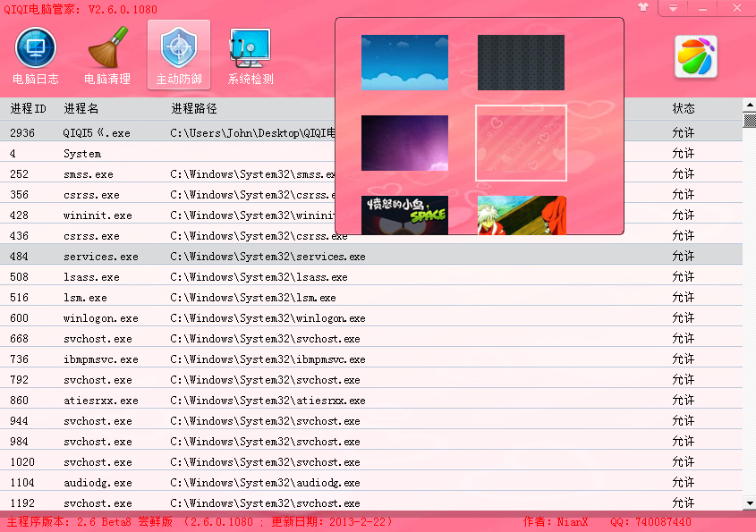This screenshot has height=532, width=756.
Task: Sort by 进程路径 column header
Action: [x=194, y=108]
